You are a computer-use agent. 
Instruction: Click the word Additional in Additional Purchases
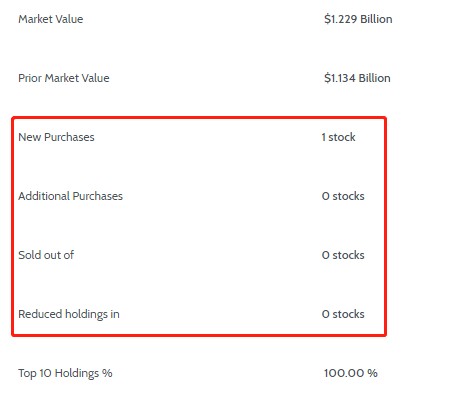44,196
